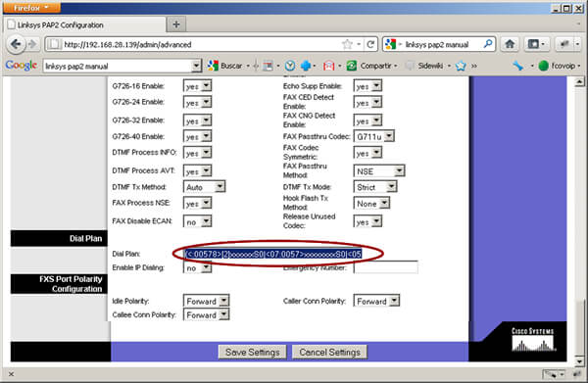Click the Save Settings button
Viewport: 588px width, 383px height.
pos(253,352)
